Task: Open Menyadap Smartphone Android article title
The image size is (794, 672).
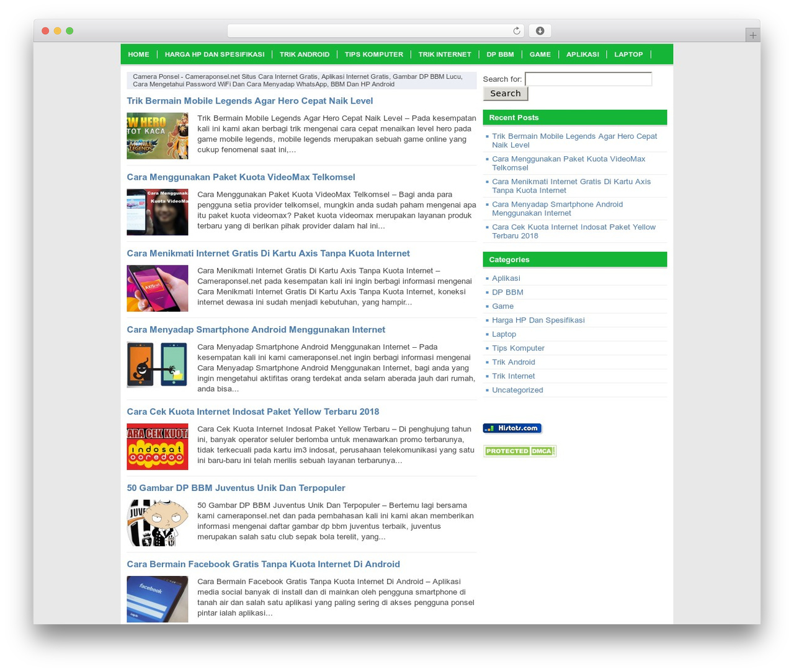Action: tap(256, 330)
